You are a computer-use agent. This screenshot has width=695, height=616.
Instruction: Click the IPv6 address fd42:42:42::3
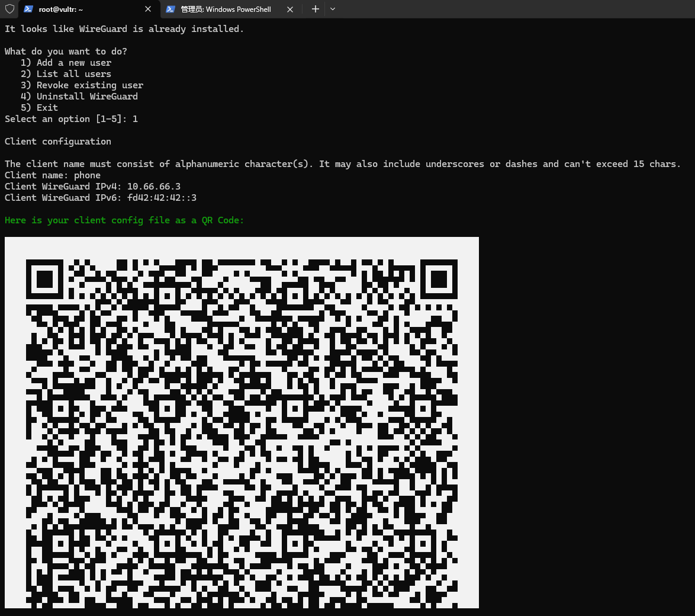coord(162,198)
